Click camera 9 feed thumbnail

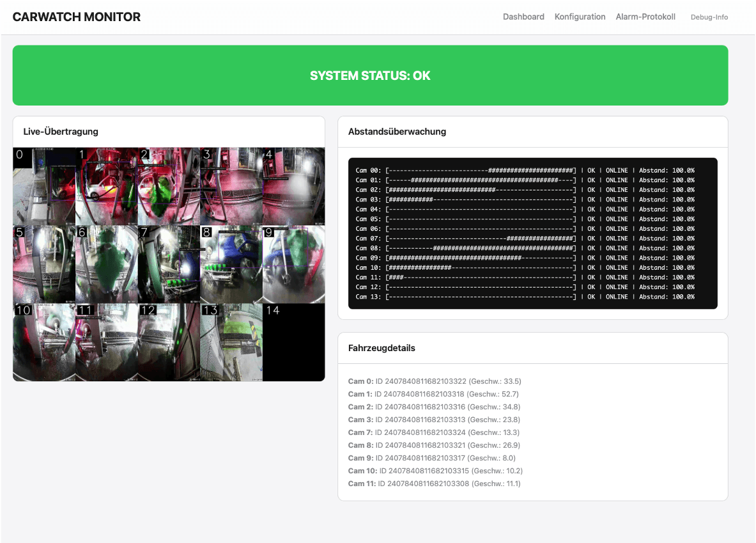pyautogui.click(x=293, y=264)
